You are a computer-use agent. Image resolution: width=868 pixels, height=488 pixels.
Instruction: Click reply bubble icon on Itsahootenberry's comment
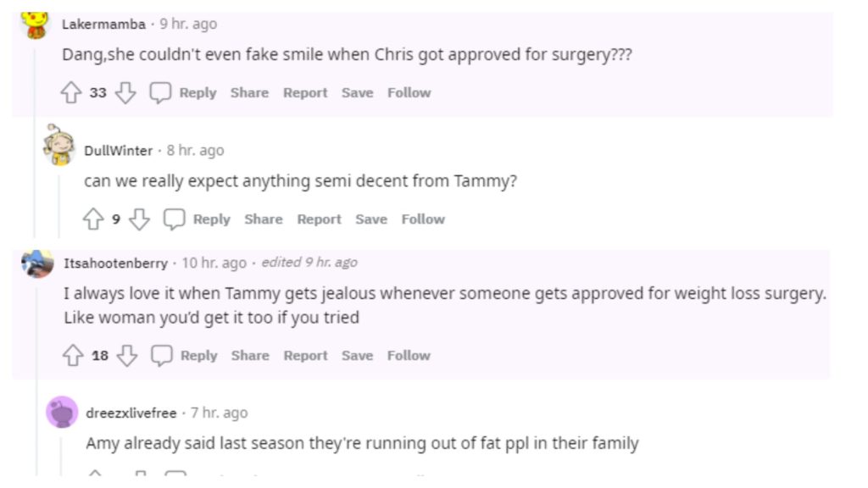161,356
